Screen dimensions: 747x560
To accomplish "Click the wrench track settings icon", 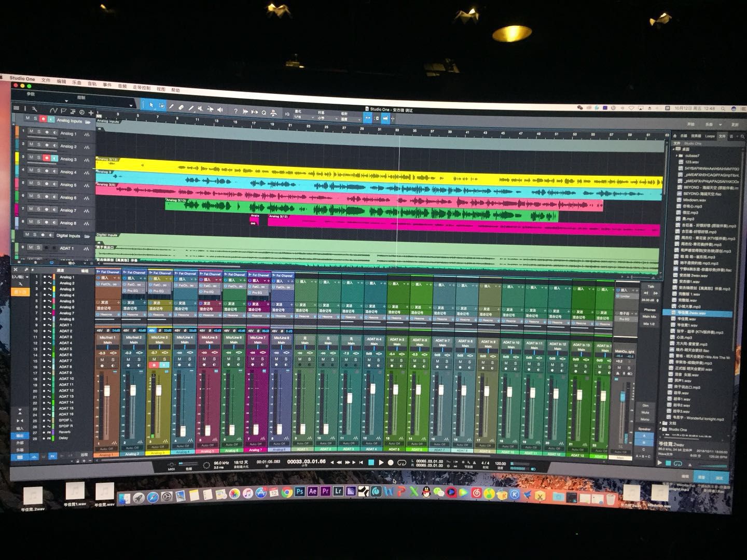I will [34, 109].
